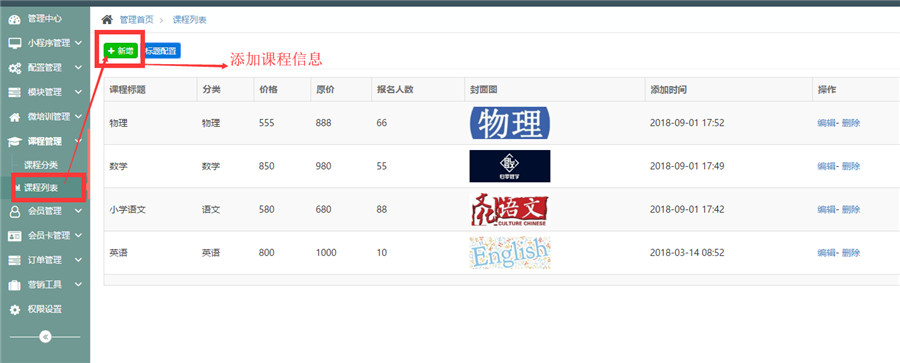Click the price 555 cell
Screen dimensions: 900x363
click(x=267, y=123)
